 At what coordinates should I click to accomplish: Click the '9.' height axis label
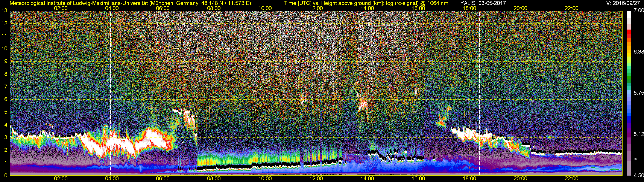pyautogui.click(x=6, y=61)
